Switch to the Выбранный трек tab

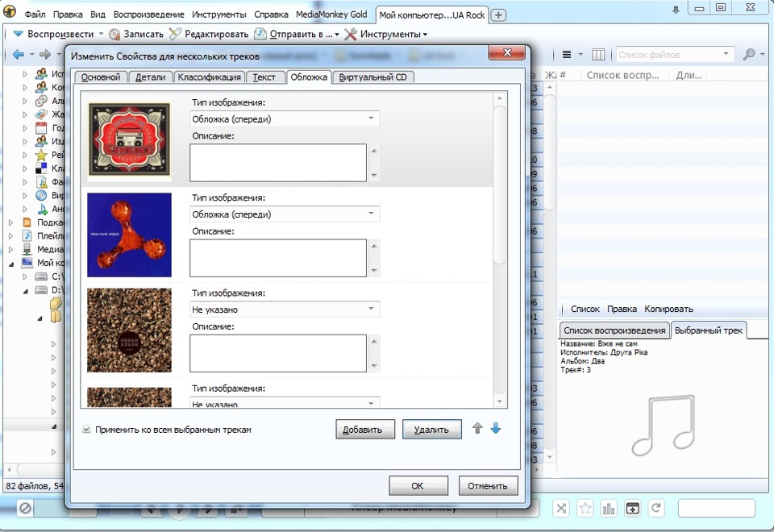709,330
